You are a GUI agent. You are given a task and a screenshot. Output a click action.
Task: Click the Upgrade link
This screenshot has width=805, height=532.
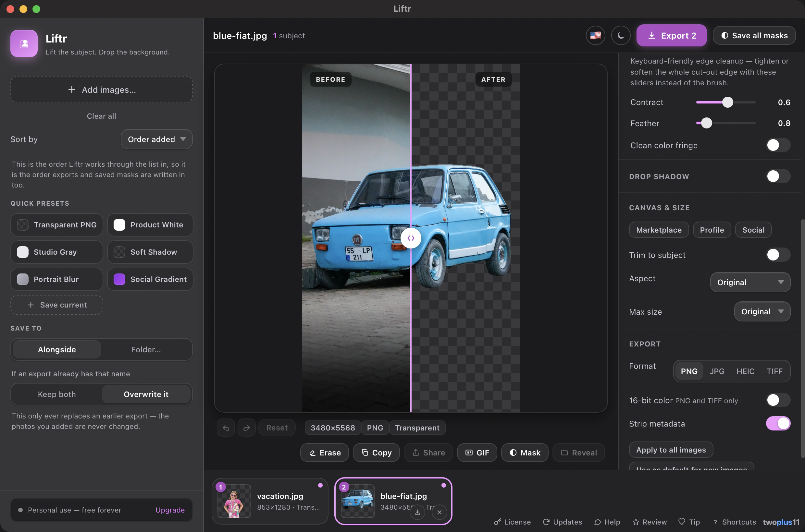click(x=170, y=510)
